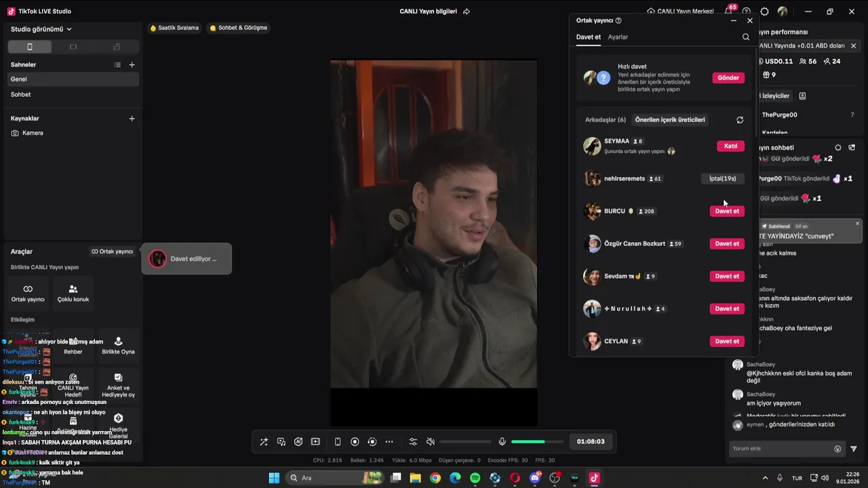Viewport: 868px width, 488px height.
Task: Pop out the chat window icon
Action: click(x=852, y=148)
